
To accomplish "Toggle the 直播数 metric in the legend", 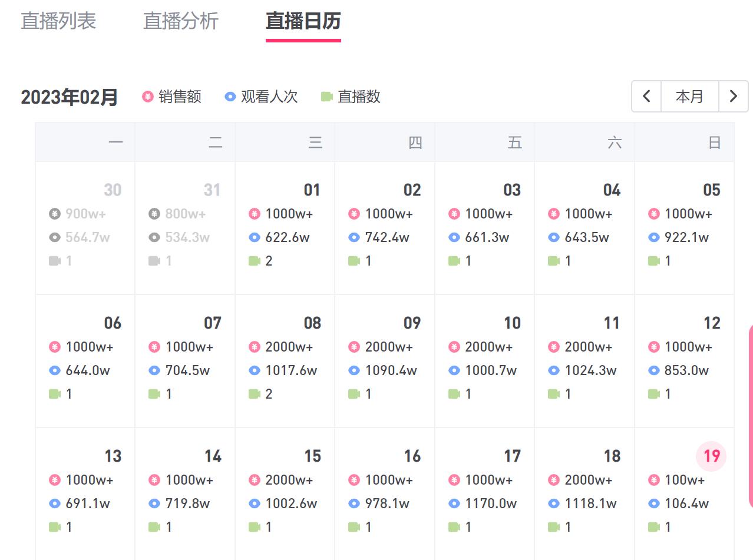I will coord(358,97).
